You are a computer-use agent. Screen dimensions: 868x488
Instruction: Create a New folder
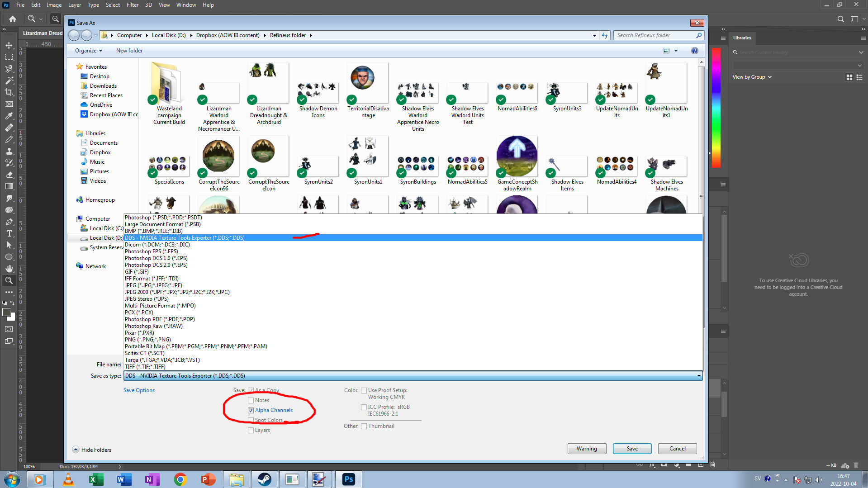coord(129,51)
